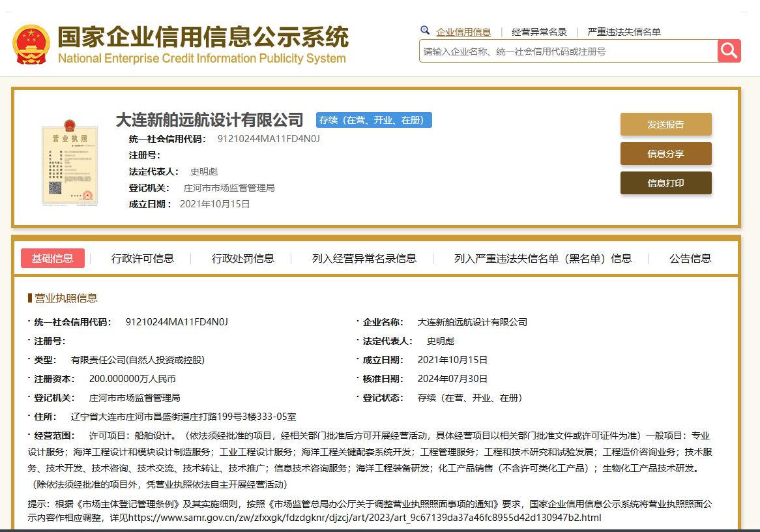Click the 信息分享 button
760x532 pixels.
tap(665, 154)
